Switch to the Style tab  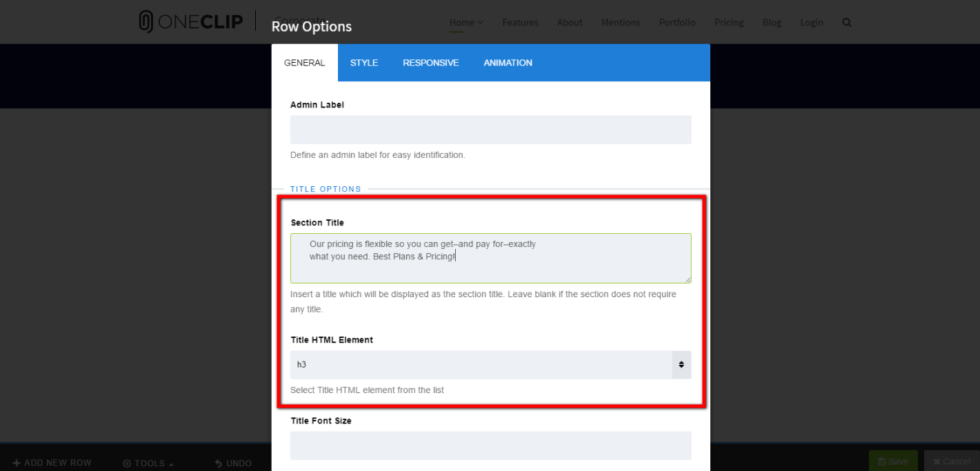(x=364, y=63)
